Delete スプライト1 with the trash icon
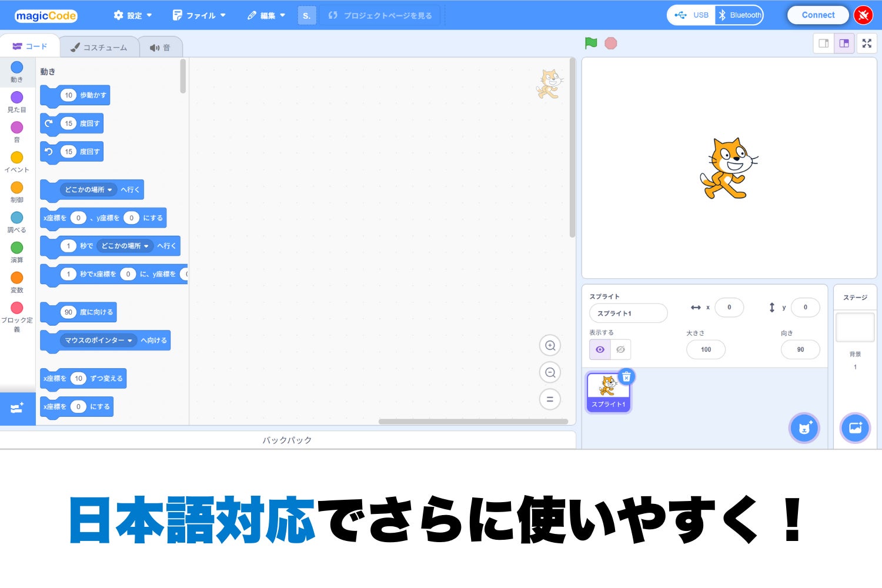Image resolution: width=882 pixels, height=588 pixels. click(626, 377)
